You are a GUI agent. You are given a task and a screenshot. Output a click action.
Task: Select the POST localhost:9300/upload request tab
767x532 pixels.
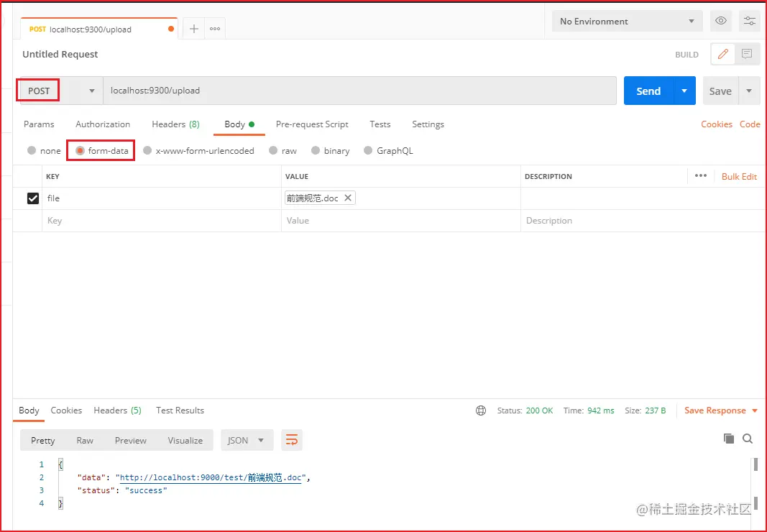[x=98, y=29]
